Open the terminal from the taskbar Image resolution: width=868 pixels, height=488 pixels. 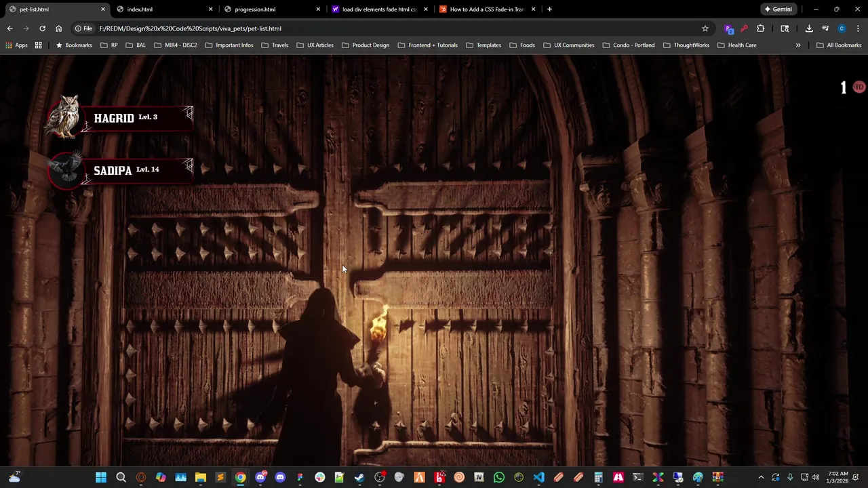(638, 477)
